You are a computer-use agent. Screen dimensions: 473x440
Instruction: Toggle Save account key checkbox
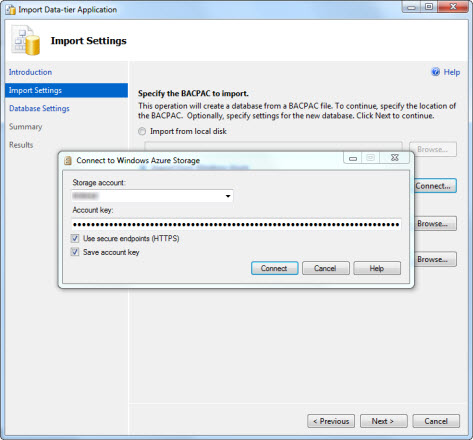75,252
